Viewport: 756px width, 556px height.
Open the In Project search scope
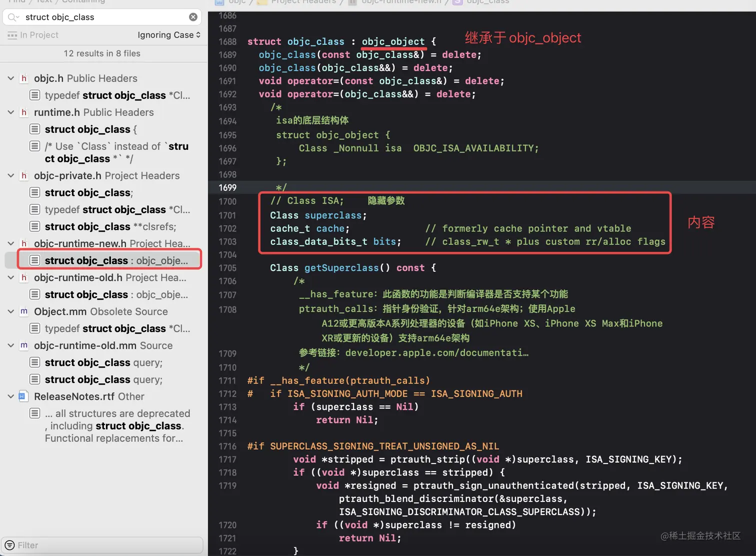click(33, 35)
